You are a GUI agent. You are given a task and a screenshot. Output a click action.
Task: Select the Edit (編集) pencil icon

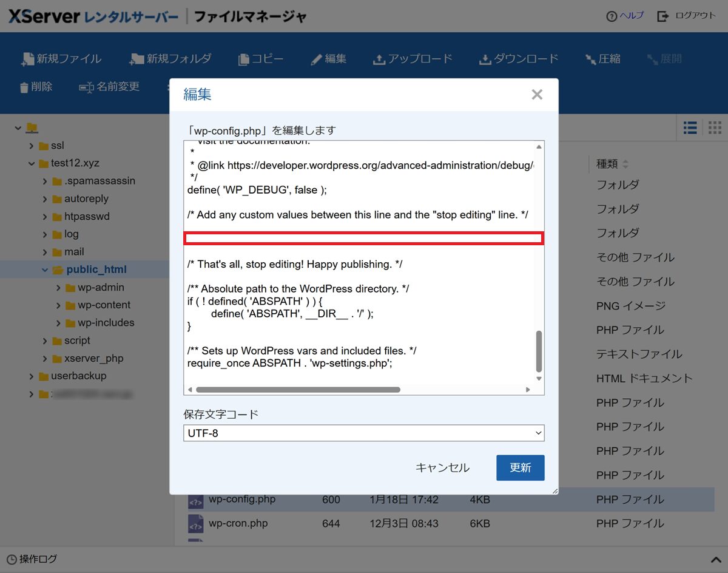316,59
